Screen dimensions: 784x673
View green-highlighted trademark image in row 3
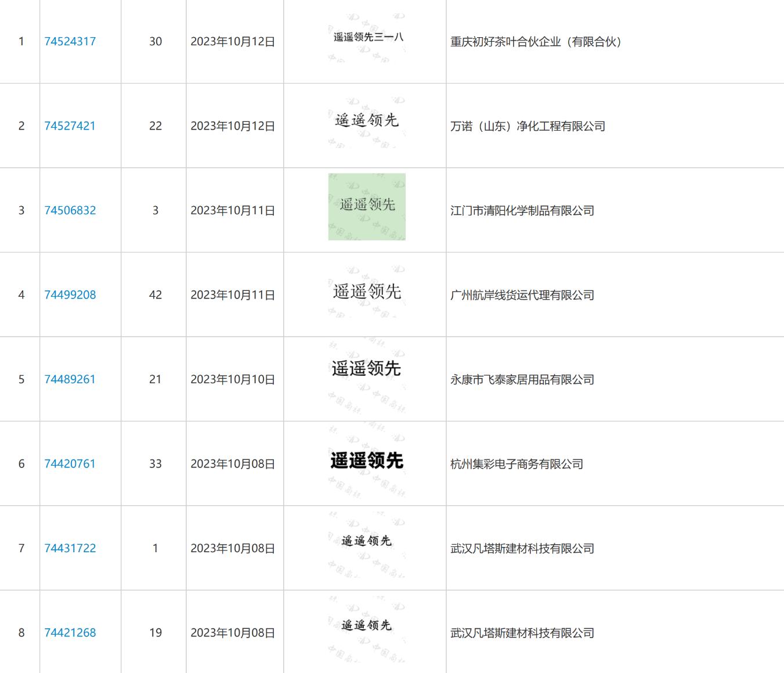click(367, 207)
